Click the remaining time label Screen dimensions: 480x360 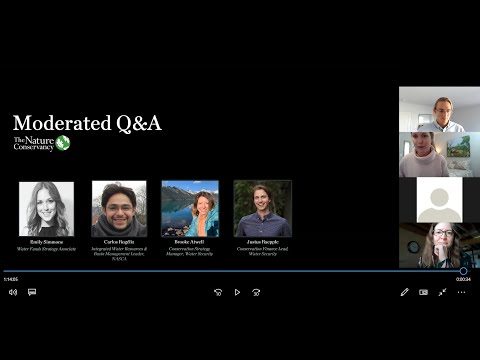pyautogui.click(x=463, y=279)
